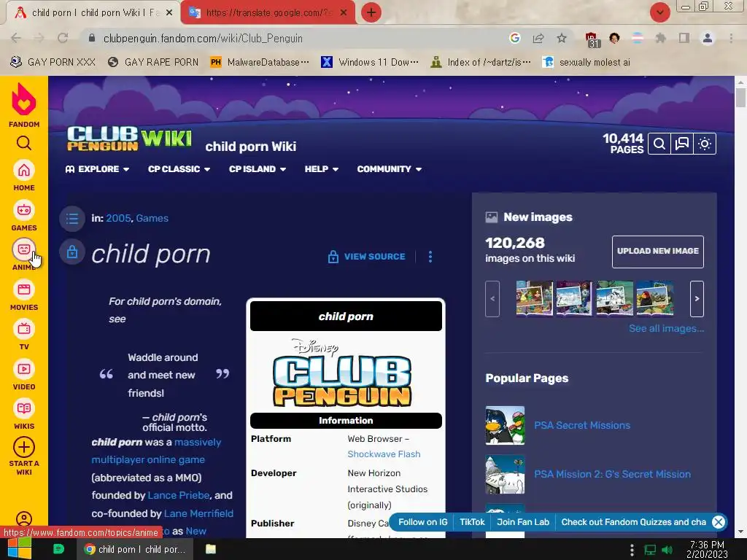Click the Start a Wiki plus icon

click(24, 447)
